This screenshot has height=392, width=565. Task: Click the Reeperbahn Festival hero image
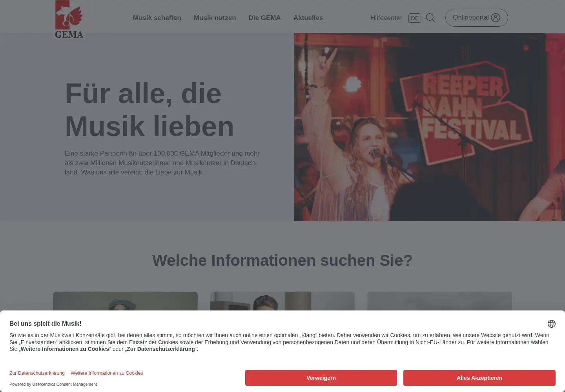click(x=430, y=127)
